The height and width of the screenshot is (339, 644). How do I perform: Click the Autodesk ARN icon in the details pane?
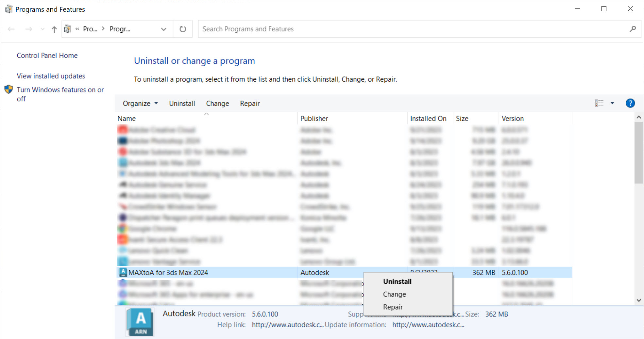point(140,322)
